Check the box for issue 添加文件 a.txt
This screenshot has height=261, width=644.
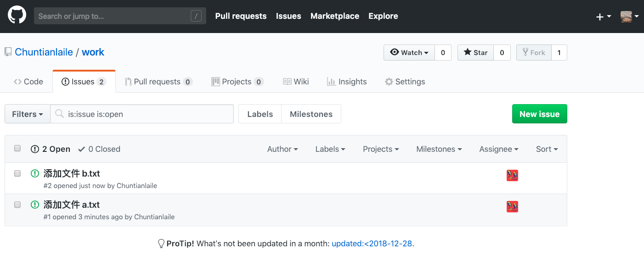(17, 205)
